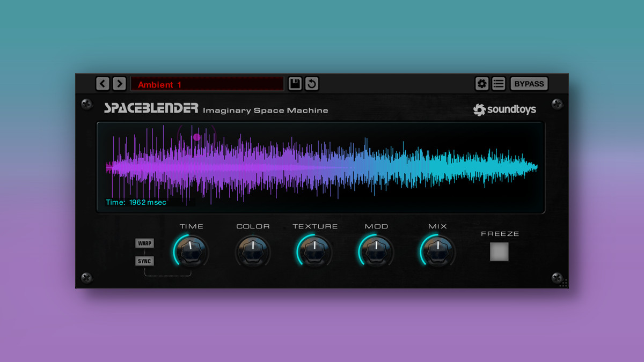Viewport: 644px width, 362px height.
Task: Click the MIX knob
Action: pos(437,251)
